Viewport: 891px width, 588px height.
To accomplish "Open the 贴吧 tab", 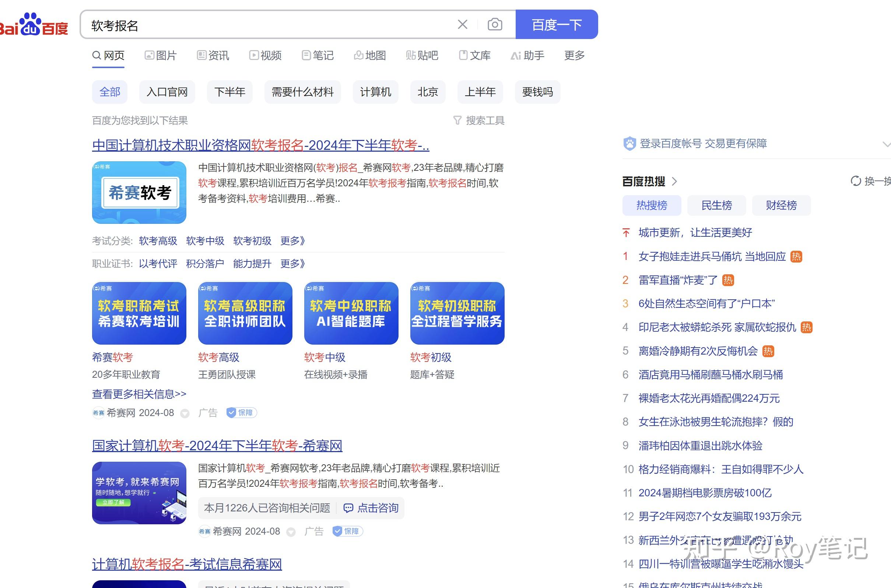I will [x=422, y=56].
